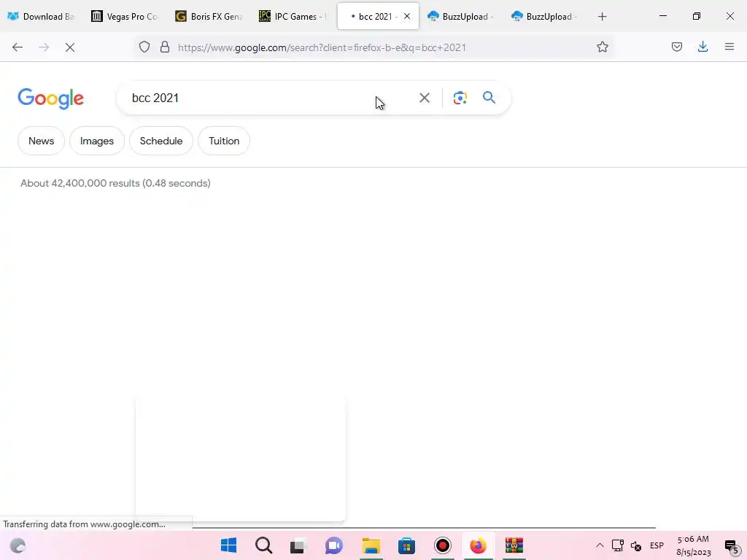Open network status tray icon

[617, 545]
